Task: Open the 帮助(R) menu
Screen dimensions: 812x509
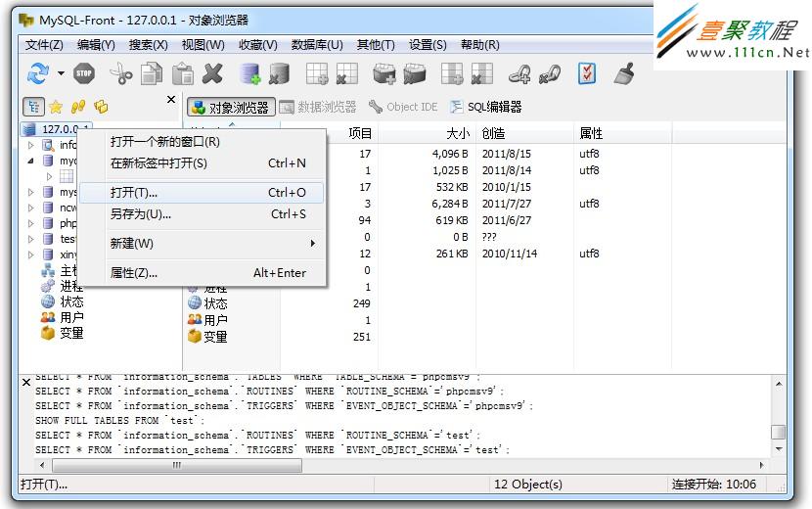Action: [x=480, y=45]
